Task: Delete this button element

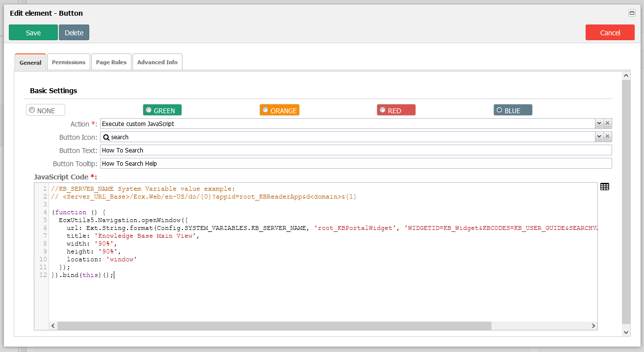Action: (74, 32)
